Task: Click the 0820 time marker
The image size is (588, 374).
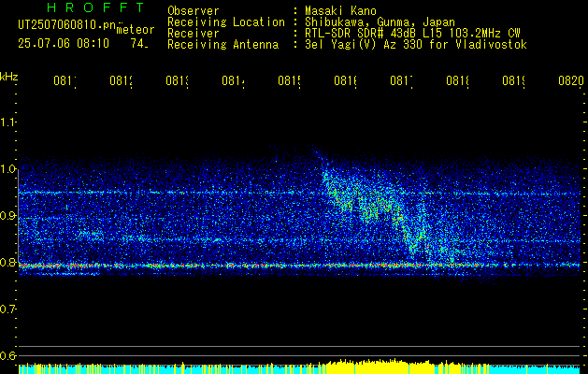Action: 571,80
